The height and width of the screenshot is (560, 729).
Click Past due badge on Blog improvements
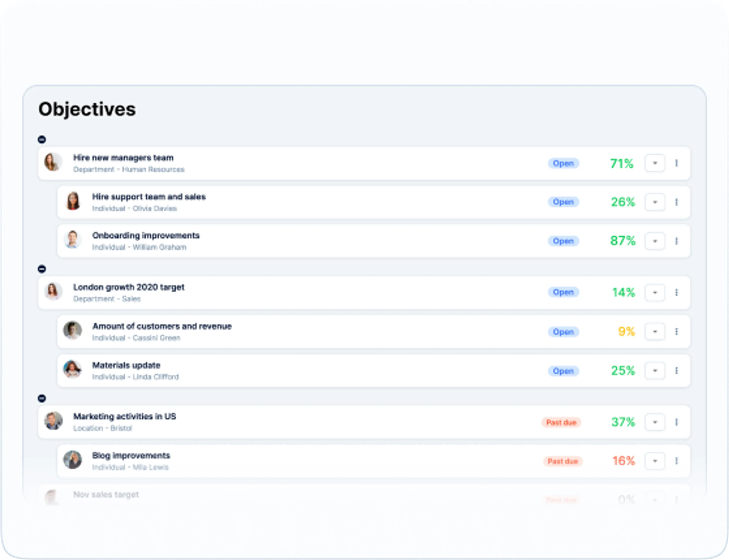pos(562,461)
